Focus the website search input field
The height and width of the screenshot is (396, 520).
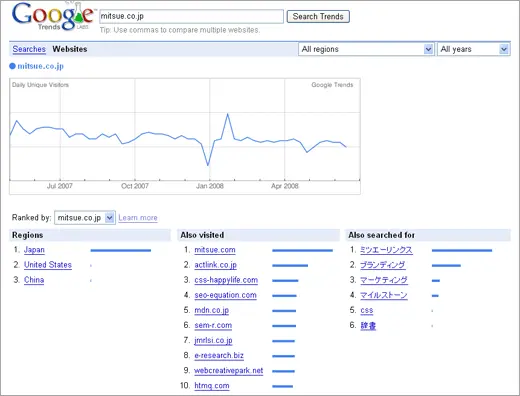click(x=191, y=16)
